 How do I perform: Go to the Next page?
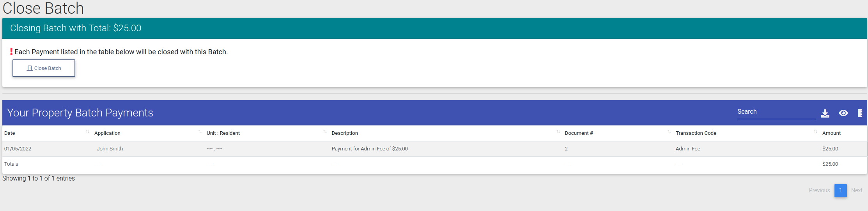tap(857, 190)
